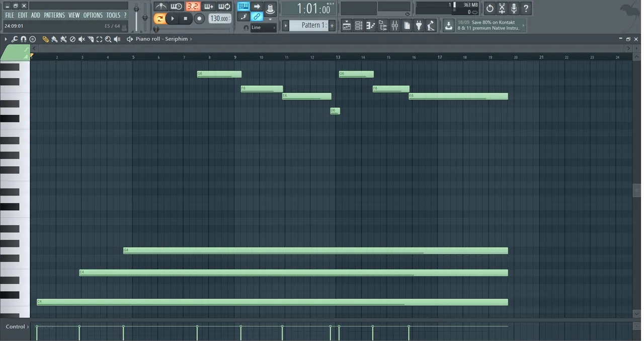Viewport: 644px width, 341px height.
Task: Open the Playlist view icon
Action: (x=347, y=25)
